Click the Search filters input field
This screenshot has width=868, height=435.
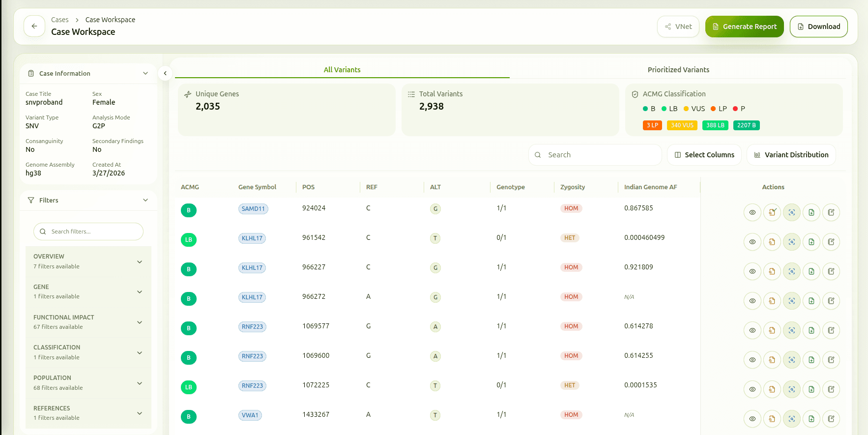93,232
